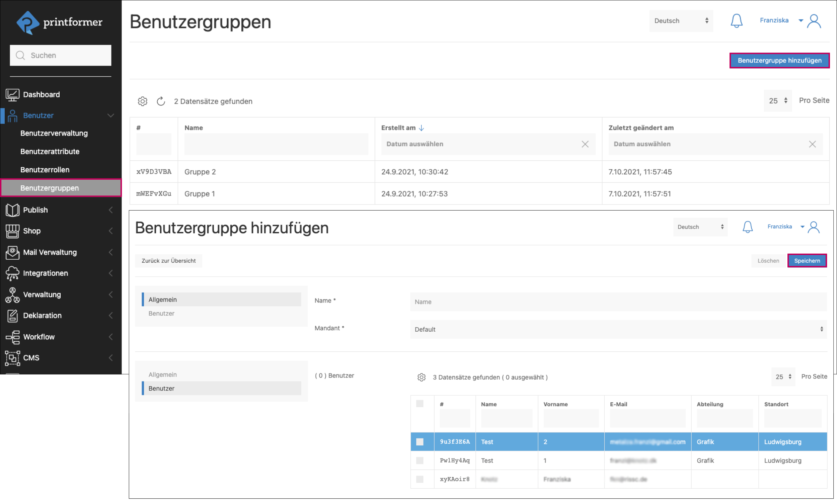Click the refresh icon beside the record count
837x504 pixels.
161,101
